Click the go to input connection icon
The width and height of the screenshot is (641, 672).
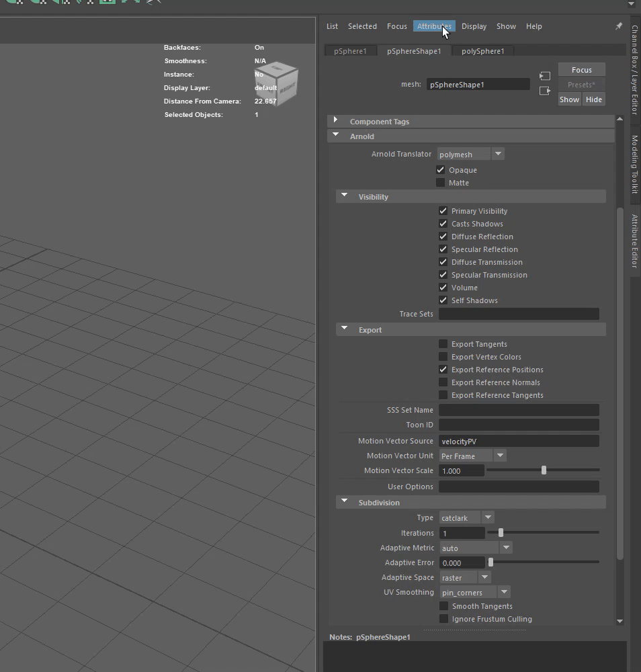click(x=545, y=76)
